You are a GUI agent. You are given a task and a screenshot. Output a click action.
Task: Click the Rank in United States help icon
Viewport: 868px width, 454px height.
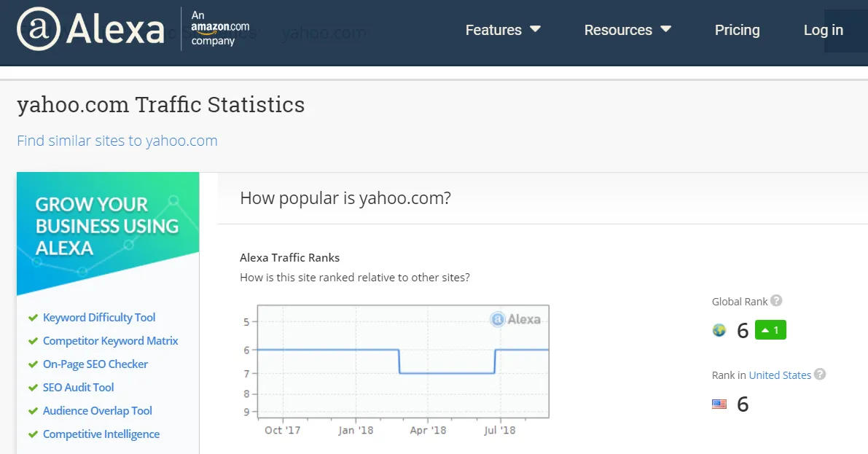click(820, 375)
